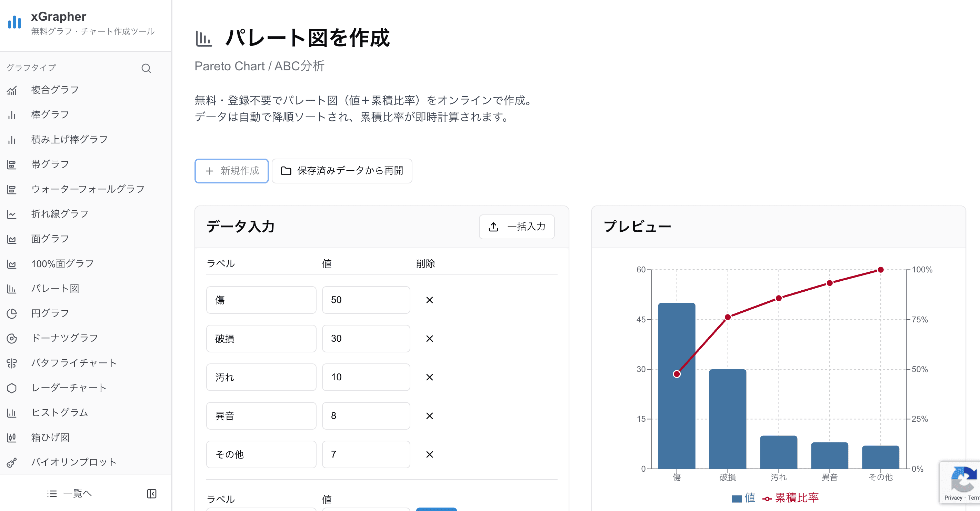Image resolution: width=980 pixels, height=511 pixels.
Task: Open パレート図 in sidebar
Action: click(x=55, y=288)
